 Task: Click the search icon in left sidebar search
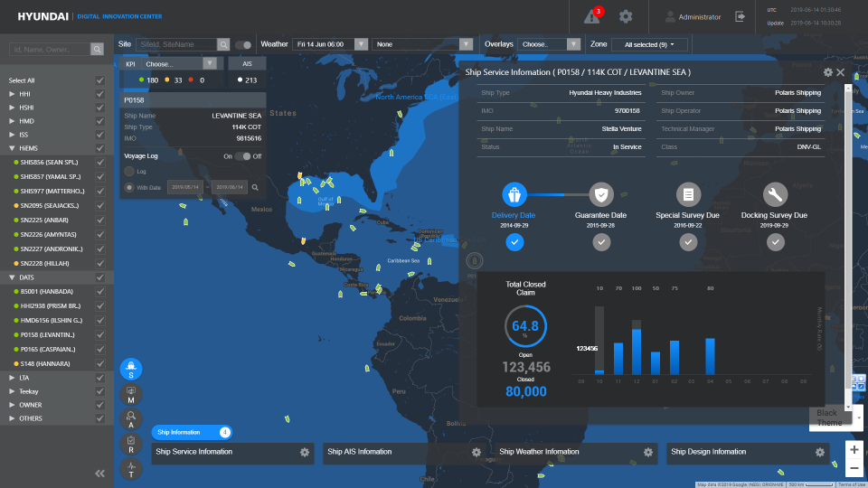97,49
